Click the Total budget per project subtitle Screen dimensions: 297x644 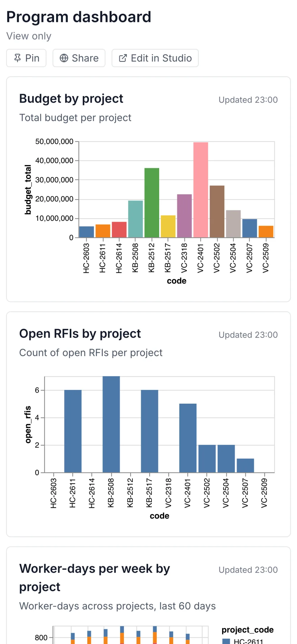[x=75, y=118]
